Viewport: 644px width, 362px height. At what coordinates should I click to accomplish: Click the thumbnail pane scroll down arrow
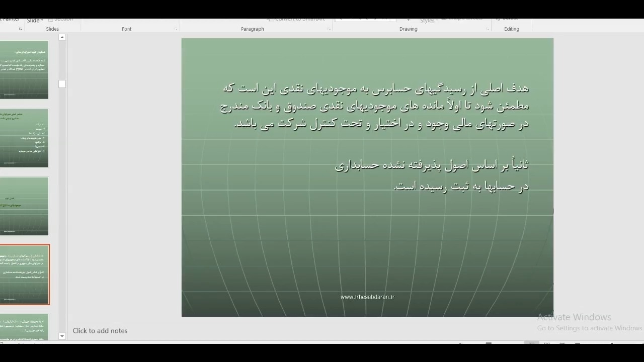click(62, 336)
